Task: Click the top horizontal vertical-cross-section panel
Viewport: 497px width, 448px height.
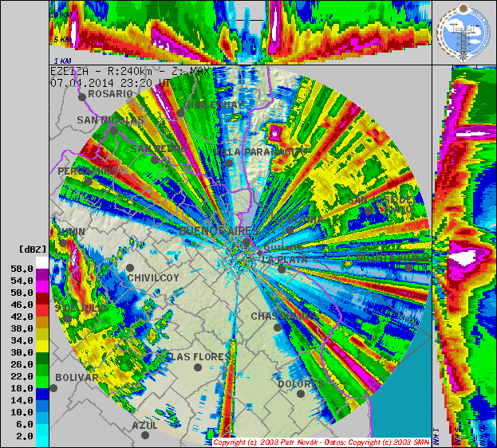Action: [241, 33]
